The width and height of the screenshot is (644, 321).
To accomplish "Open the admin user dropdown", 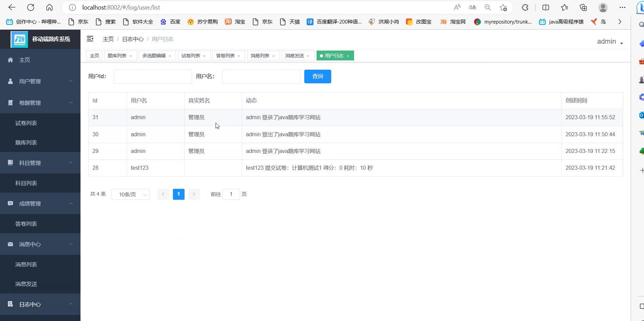I will (610, 42).
